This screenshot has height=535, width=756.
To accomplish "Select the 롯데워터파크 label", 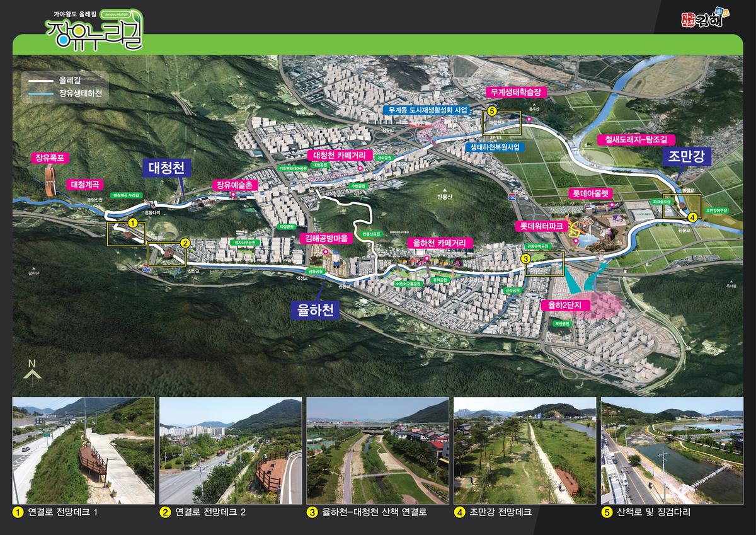I will click(x=542, y=225).
